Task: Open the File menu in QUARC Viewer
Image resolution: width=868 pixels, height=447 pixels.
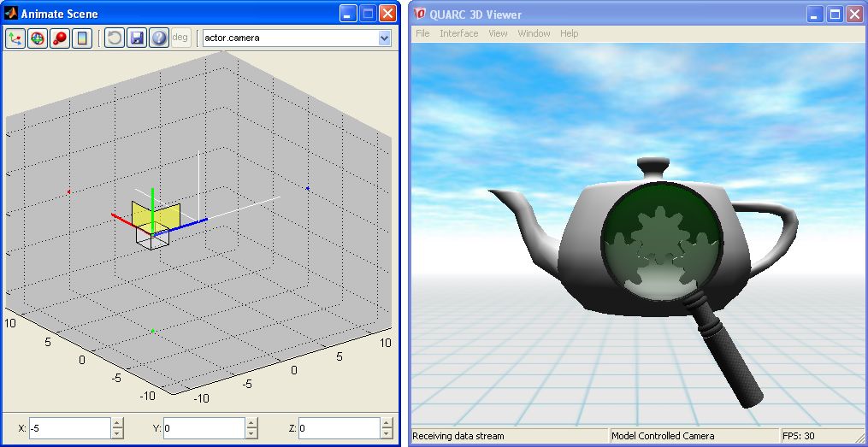Action: [422, 33]
